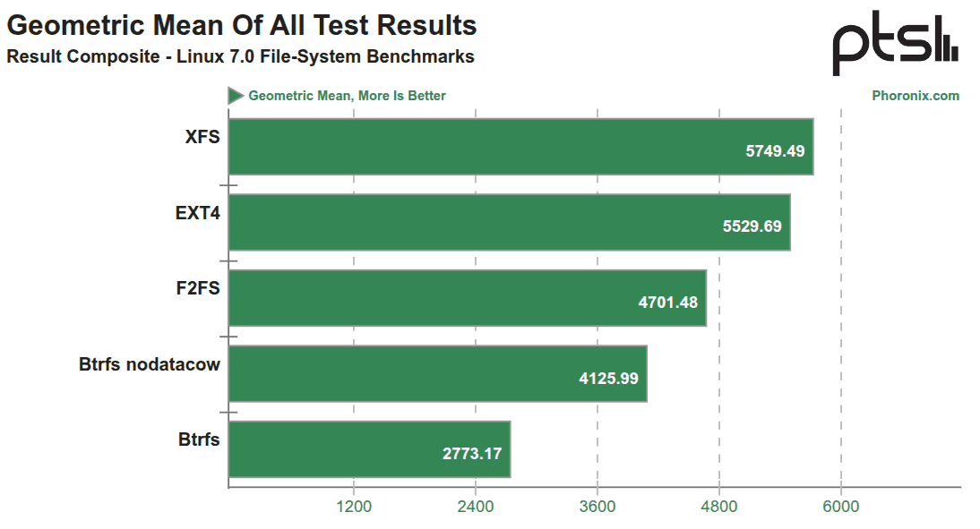Click the 1200 x-axis tick label
Viewport: 980px width, 529px height.
click(x=354, y=507)
